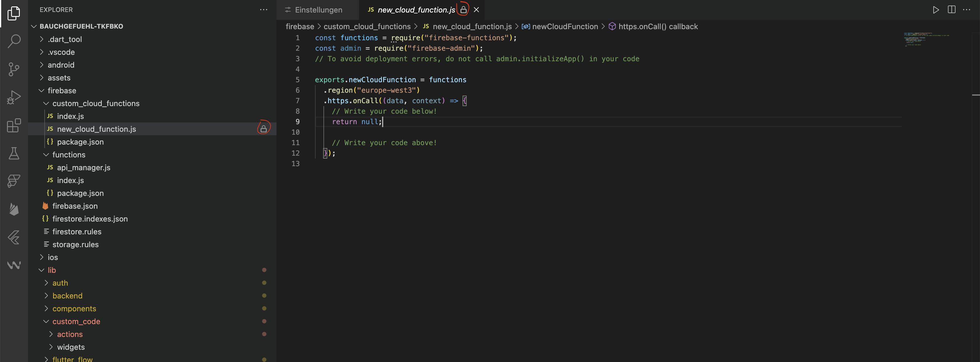Open Run and Debug view
The height and width of the screenshot is (362, 980).
pyautogui.click(x=14, y=97)
